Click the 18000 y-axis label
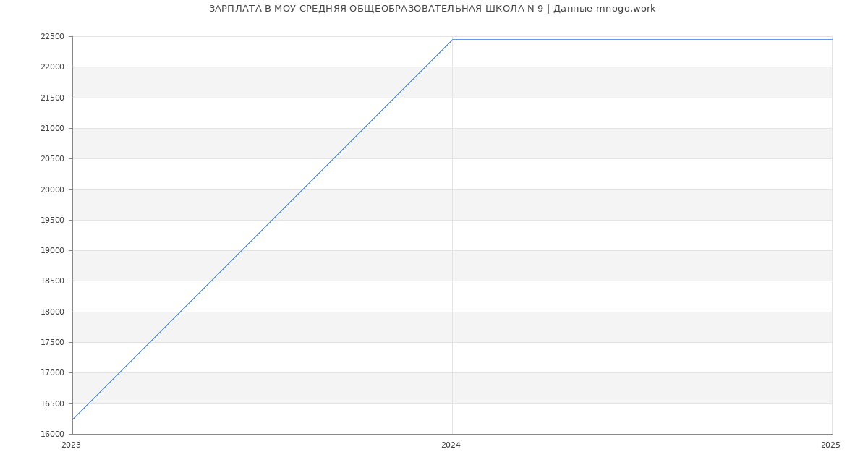 pos(53,312)
